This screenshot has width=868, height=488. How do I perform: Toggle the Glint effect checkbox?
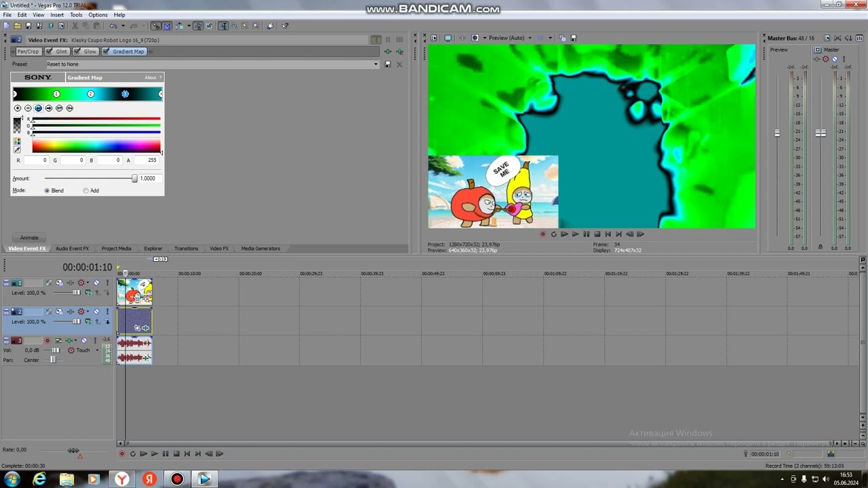(x=49, y=52)
